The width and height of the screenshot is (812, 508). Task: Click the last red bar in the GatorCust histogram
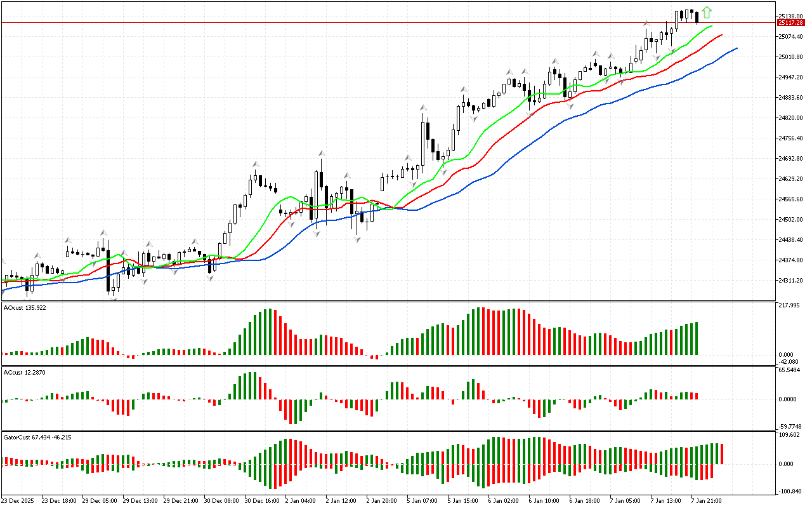pyautogui.click(x=722, y=454)
